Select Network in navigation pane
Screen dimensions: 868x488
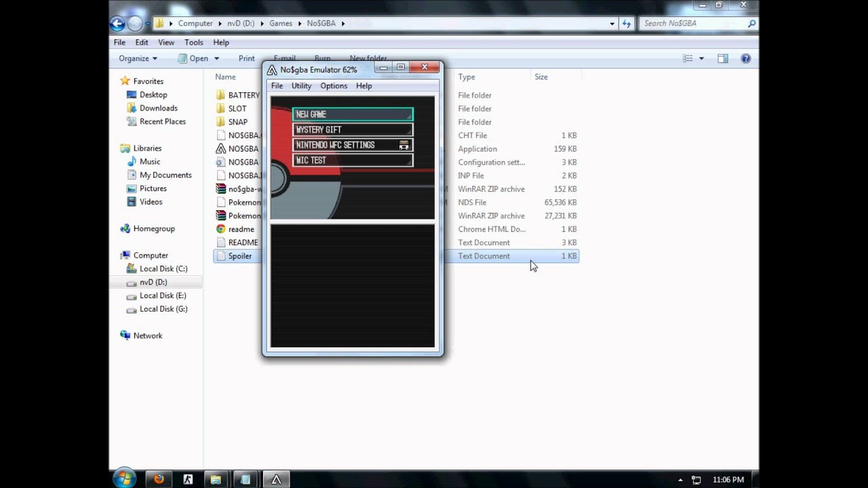tap(147, 335)
